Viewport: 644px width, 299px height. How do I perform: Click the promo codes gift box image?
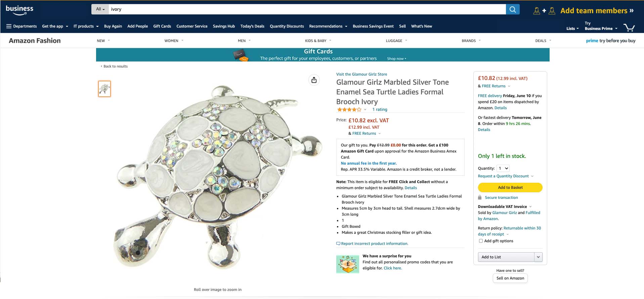pyautogui.click(x=348, y=264)
